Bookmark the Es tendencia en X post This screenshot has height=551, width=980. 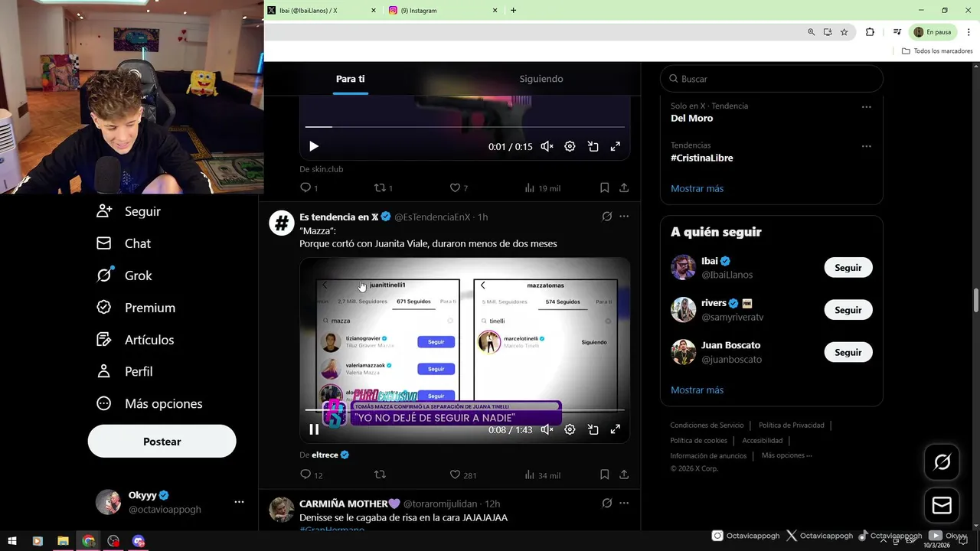[604, 474]
